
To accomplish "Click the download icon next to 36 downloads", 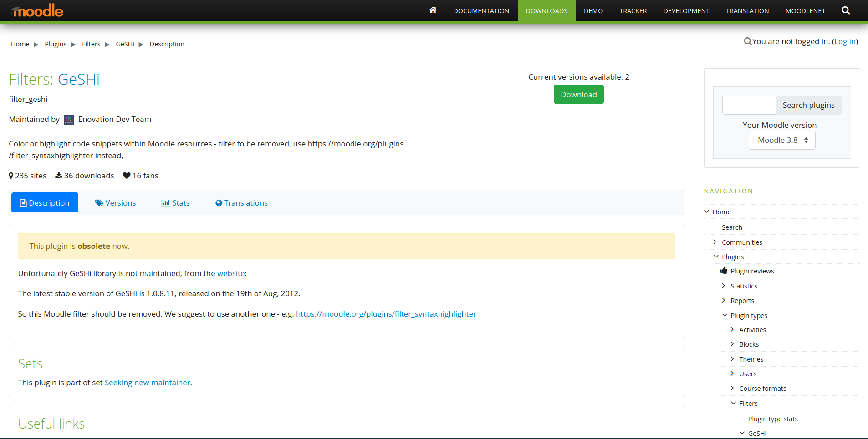I will [59, 175].
